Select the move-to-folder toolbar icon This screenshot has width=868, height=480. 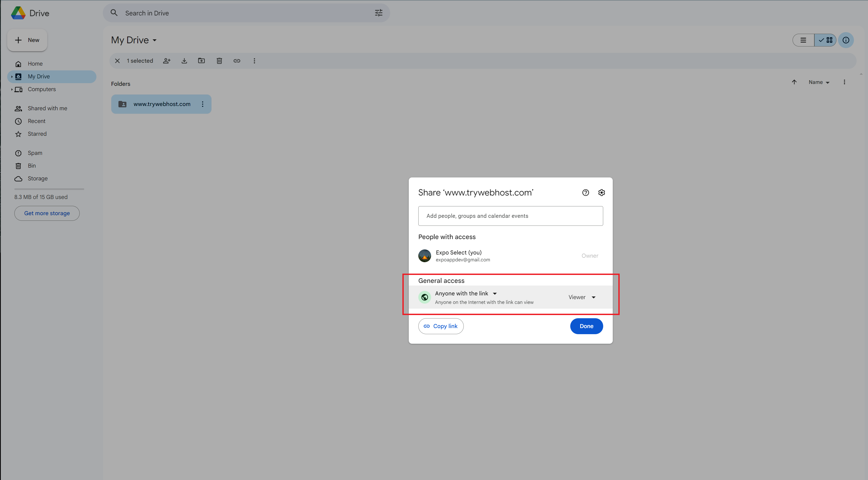click(202, 61)
